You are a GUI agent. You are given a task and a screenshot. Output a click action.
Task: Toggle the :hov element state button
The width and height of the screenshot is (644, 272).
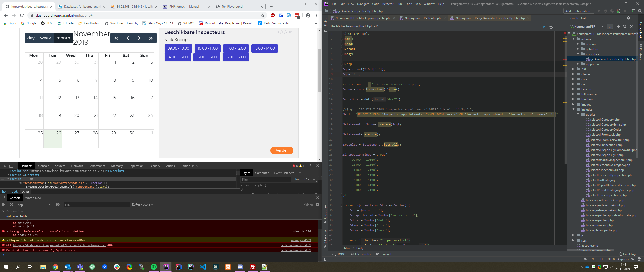click(x=297, y=179)
